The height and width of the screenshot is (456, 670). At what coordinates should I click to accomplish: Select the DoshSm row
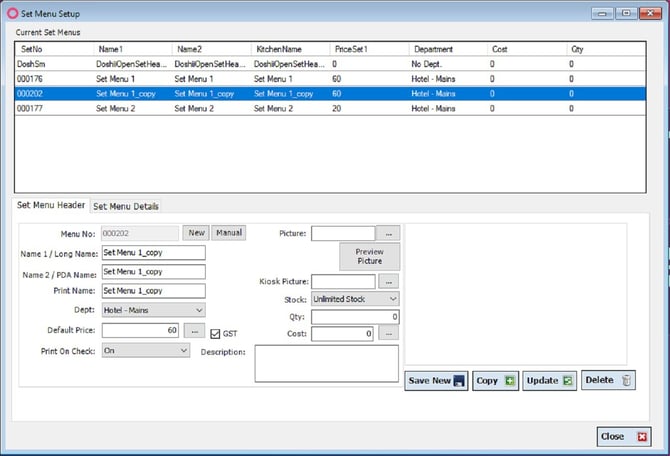tap(330, 64)
